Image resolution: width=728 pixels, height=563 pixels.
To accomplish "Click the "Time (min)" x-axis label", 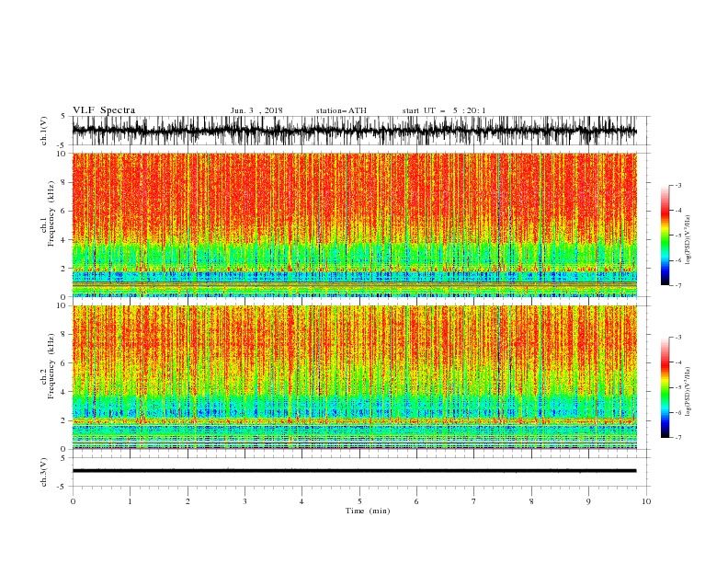I will click(x=368, y=511).
